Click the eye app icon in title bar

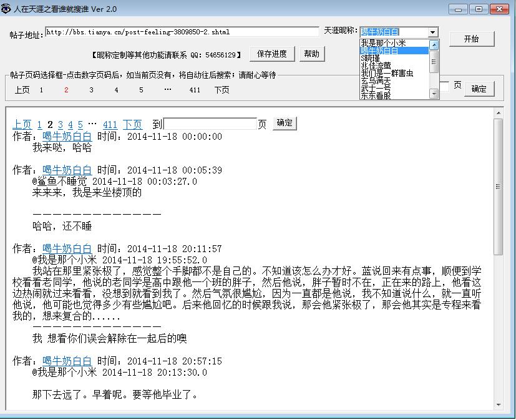(x=6, y=9)
